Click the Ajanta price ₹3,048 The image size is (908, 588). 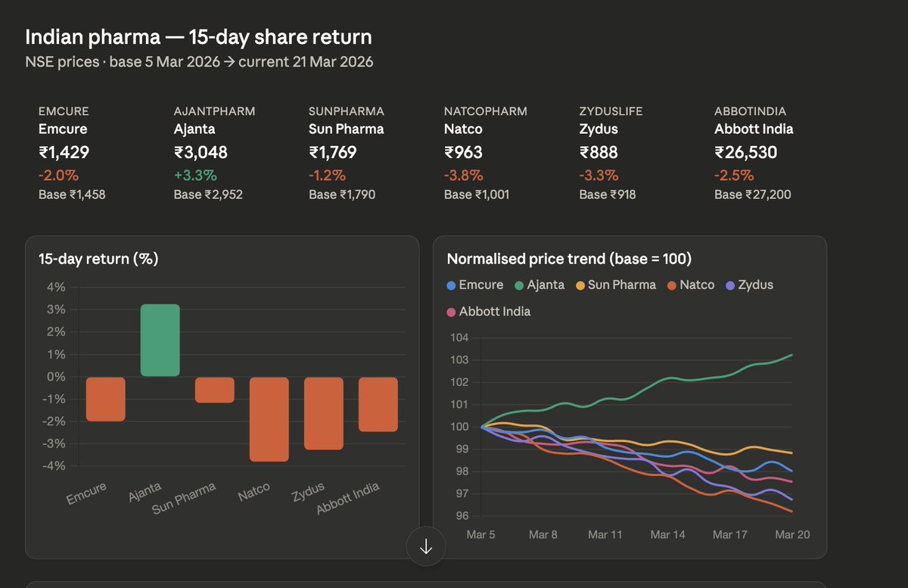[201, 152]
